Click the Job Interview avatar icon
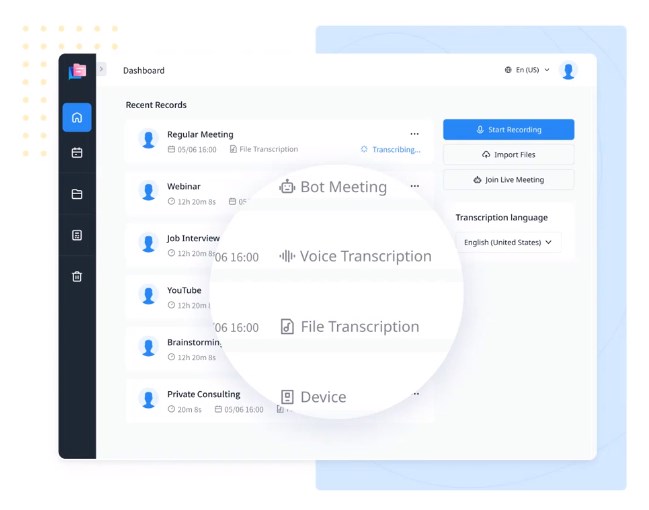The height and width of the screenshot is (510, 649). point(148,243)
